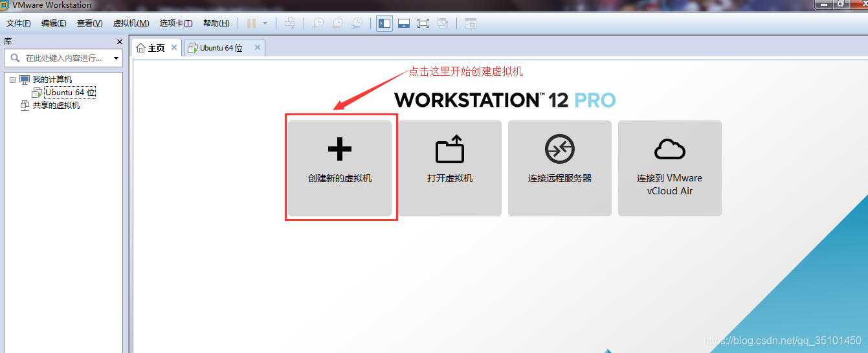Click the Unity mode toolbar icon
Viewport: 868px width, 353px height.
pyautogui.click(x=443, y=23)
